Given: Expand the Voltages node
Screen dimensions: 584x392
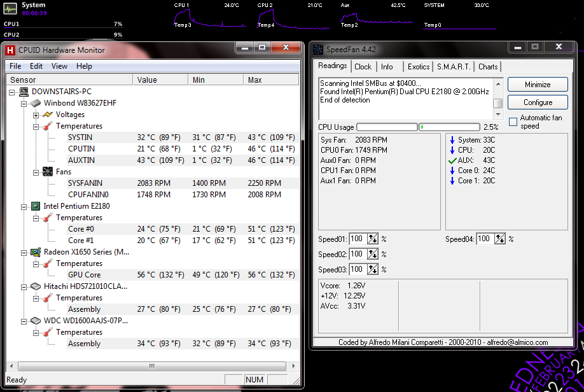Looking at the screenshot, I should pyautogui.click(x=36, y=115).
